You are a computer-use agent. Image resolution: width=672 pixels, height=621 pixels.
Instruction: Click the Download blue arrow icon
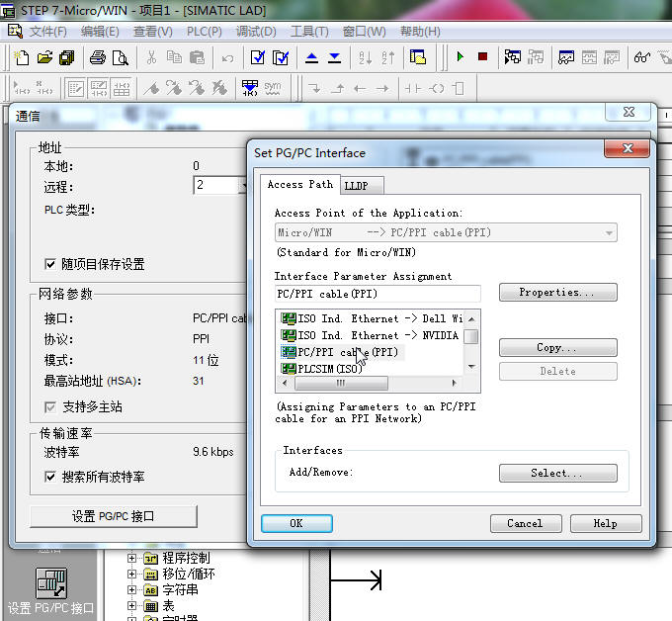tap(334, 57)
